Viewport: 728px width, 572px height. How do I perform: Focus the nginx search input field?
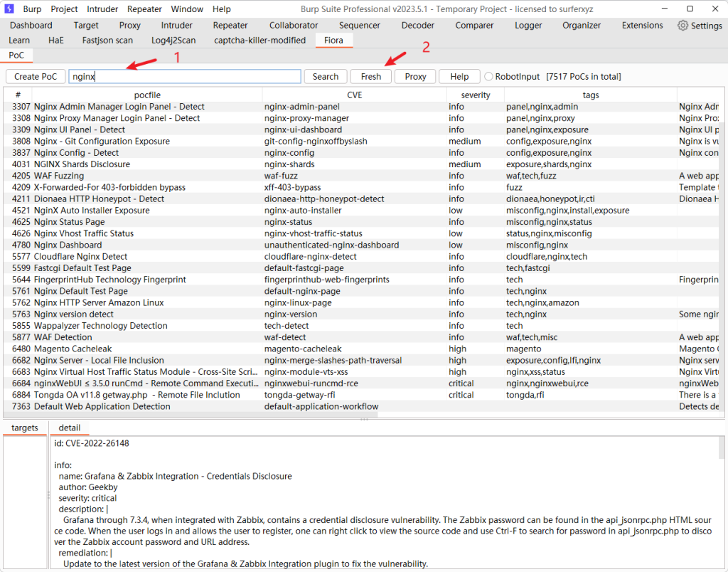tap(185, 77)
